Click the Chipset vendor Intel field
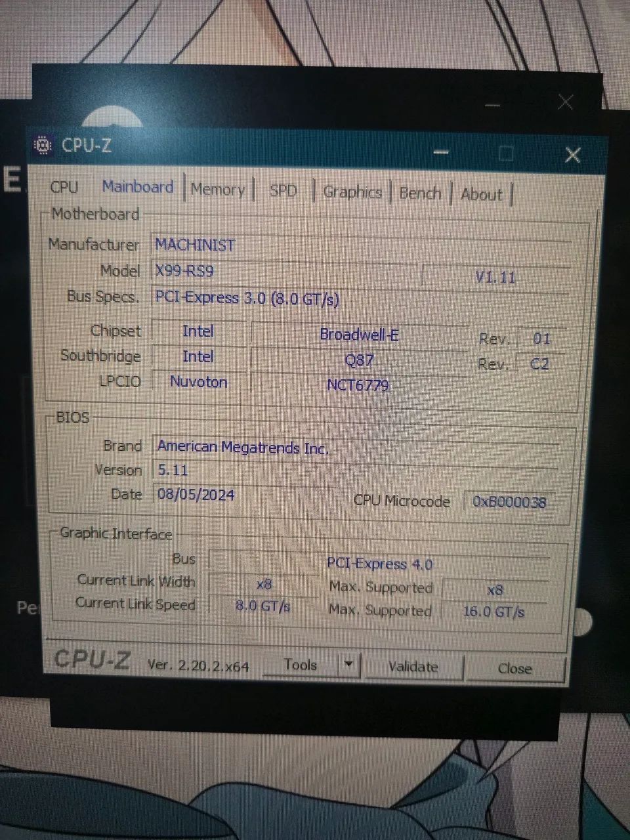 pyautogui.click(x=198, y=331)
